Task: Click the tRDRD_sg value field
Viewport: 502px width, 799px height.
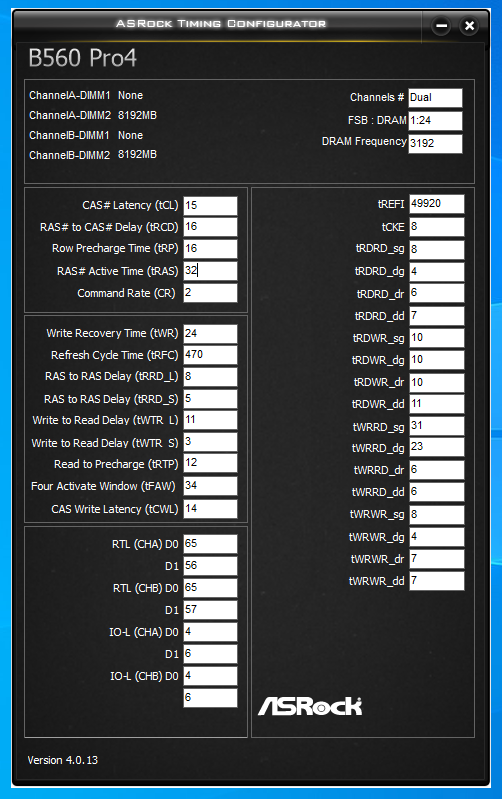Action: [437, 249]
